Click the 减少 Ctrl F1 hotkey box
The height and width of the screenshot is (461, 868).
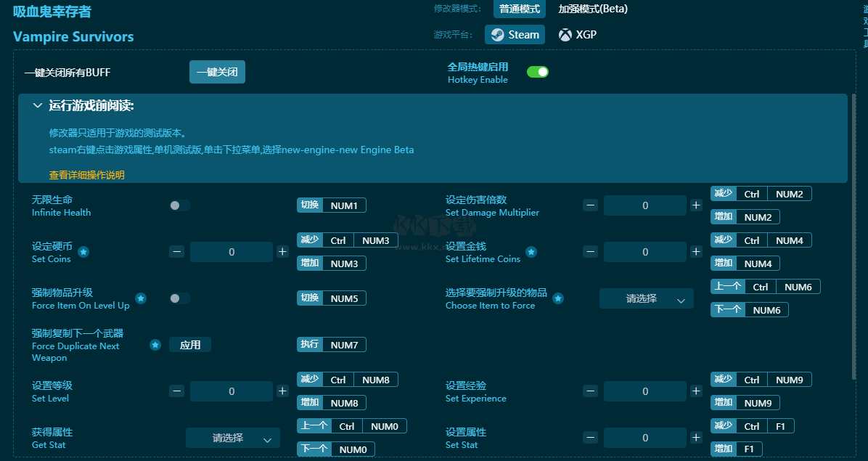[x=753, y=426]
